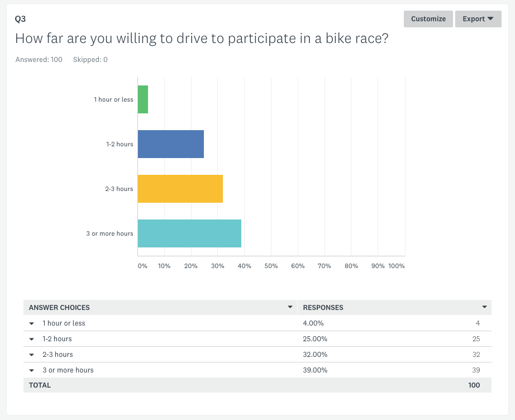Expand the '1 hour or less' row arrow
515x420 pixels.
pos(32,323)
